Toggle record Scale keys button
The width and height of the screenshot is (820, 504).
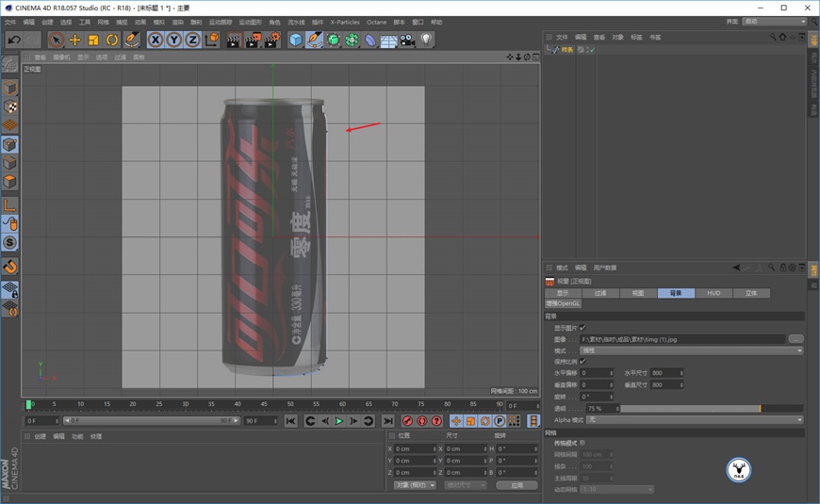[470, 421]
